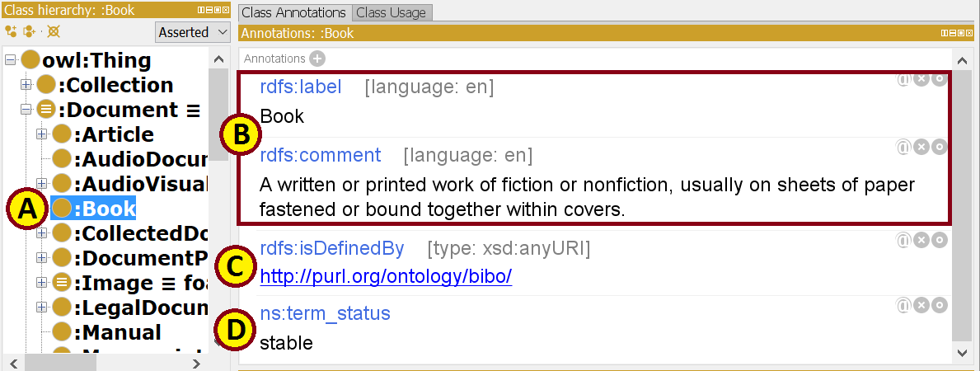Click the Add sibling class icon
This screenshot has width=980, height=371.
[30, 32]
